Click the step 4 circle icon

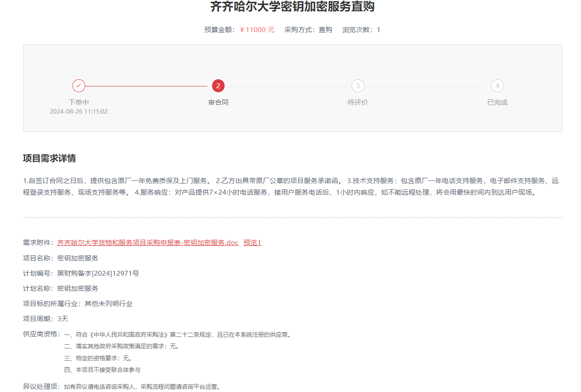point(497,86)
